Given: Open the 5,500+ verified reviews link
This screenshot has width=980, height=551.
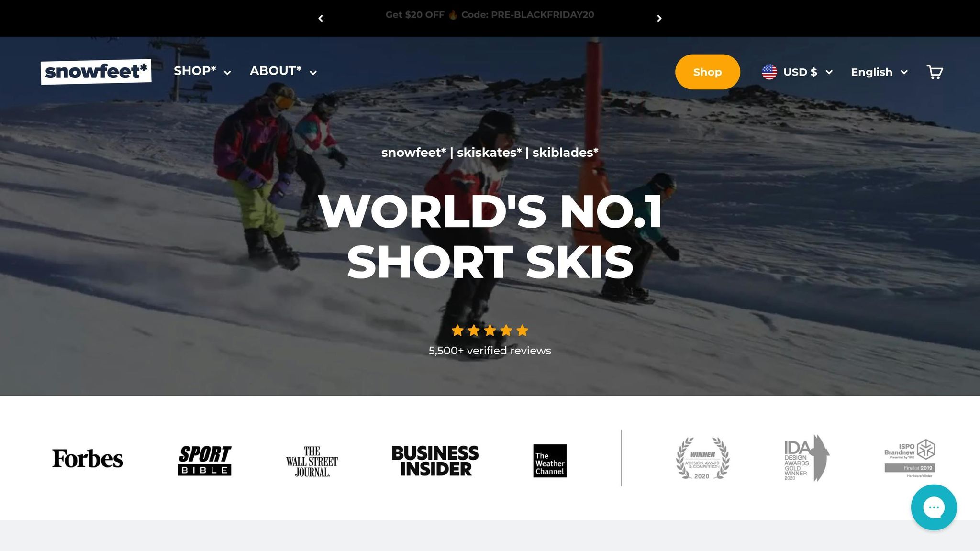Looking at the screenshot, I should 490,351.
